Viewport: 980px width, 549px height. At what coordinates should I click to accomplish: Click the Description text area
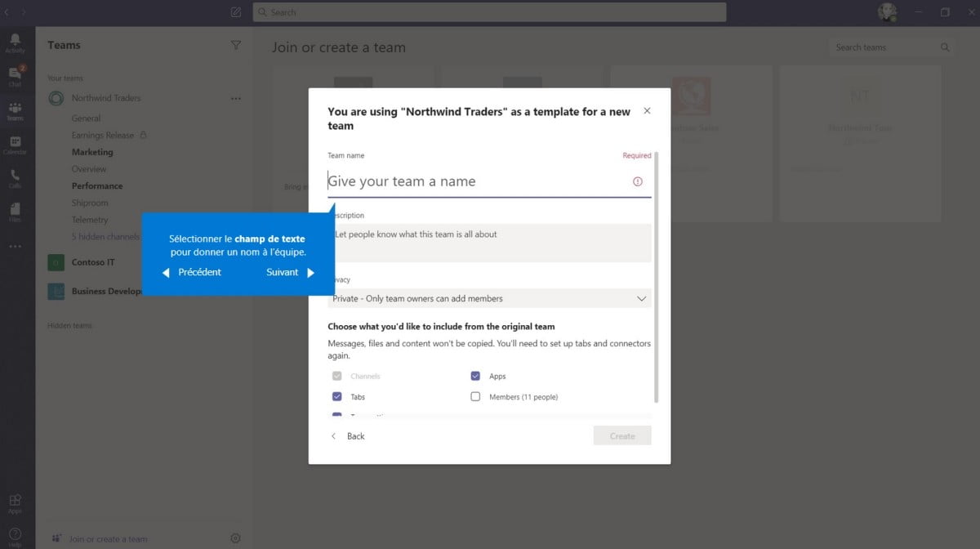(x=489, y=243)
